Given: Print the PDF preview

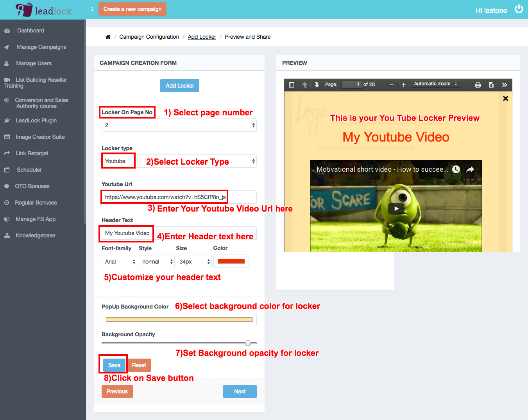Looking at the screenshot, I should [x=478, y=84].
